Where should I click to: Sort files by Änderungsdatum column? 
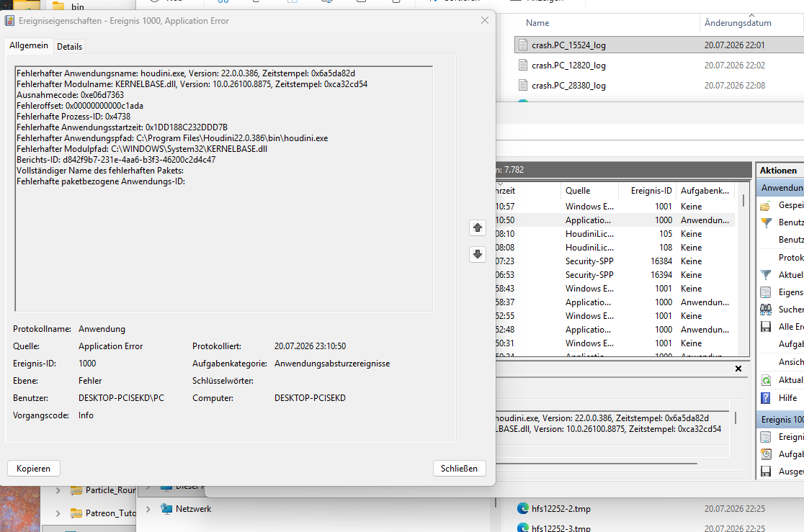[738, 23]
